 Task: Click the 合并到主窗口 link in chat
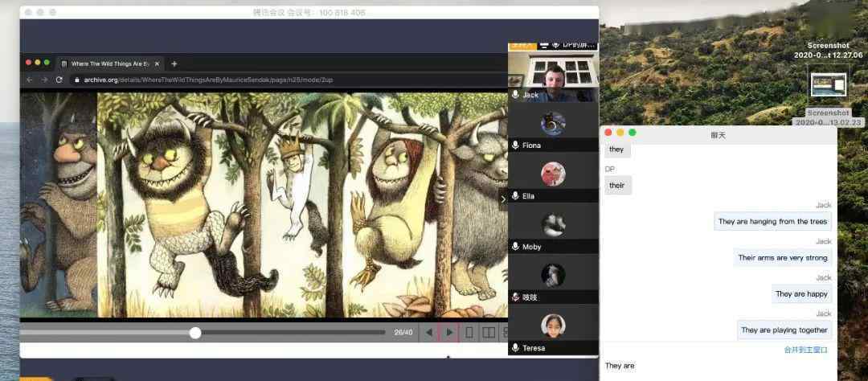tap(805, 350)
